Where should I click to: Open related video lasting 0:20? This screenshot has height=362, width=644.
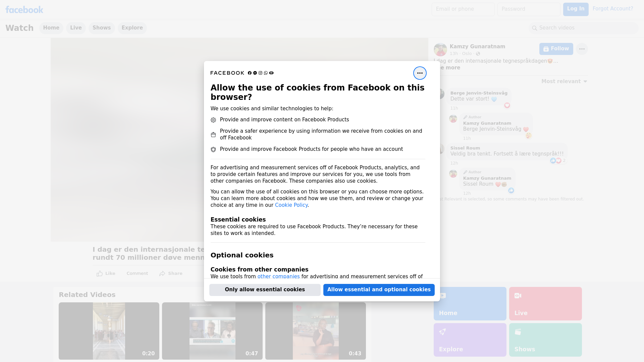point(109,331)
